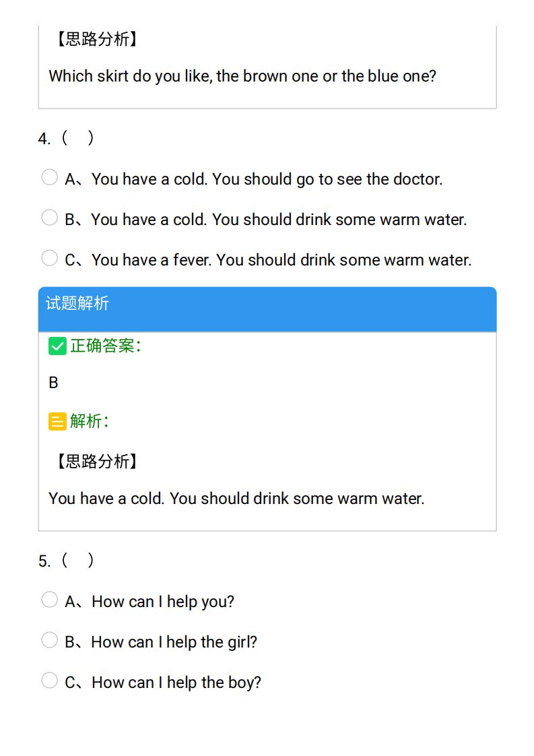Viewport: 534px width, 756px height.
Task: Click the green checkmark correct-answer icon
Action: click(57, 346)
